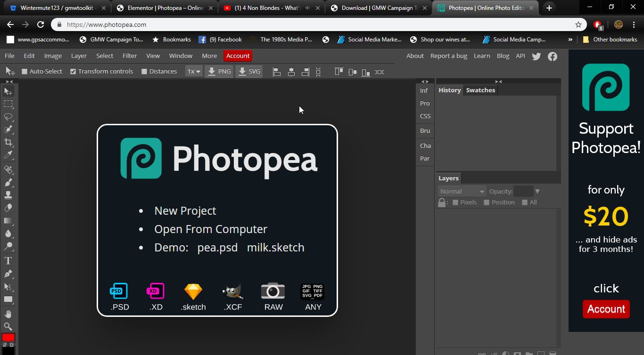Bookmark this page star icon

(x=578, y=24)
